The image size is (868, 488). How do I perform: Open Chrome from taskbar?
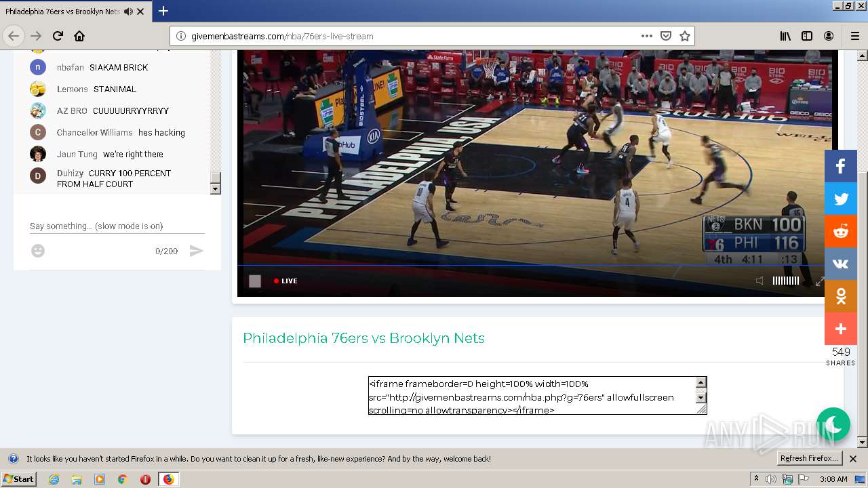(x=123, y=479)
